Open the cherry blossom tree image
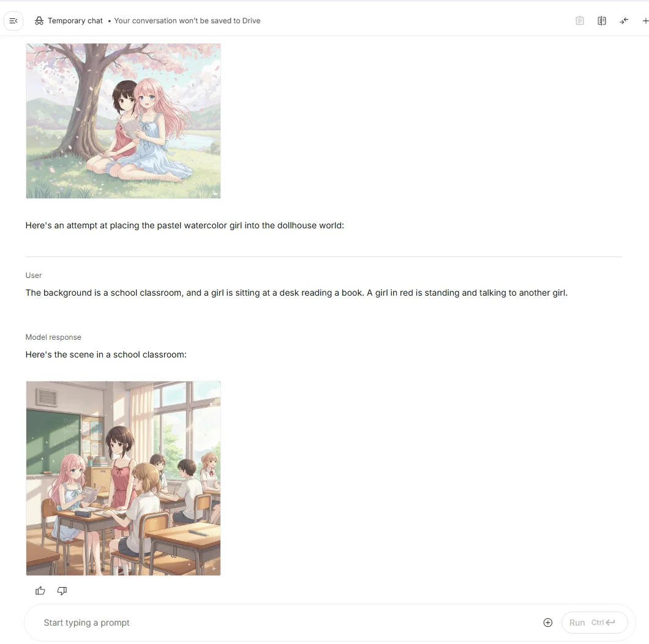649x644 pixels. click(x=123, y=121)
